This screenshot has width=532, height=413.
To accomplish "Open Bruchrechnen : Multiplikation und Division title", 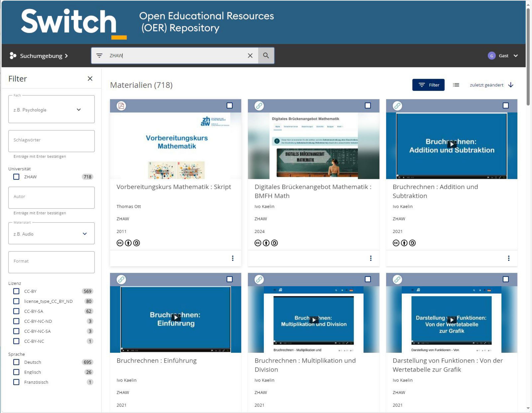I will coord(305,365).
